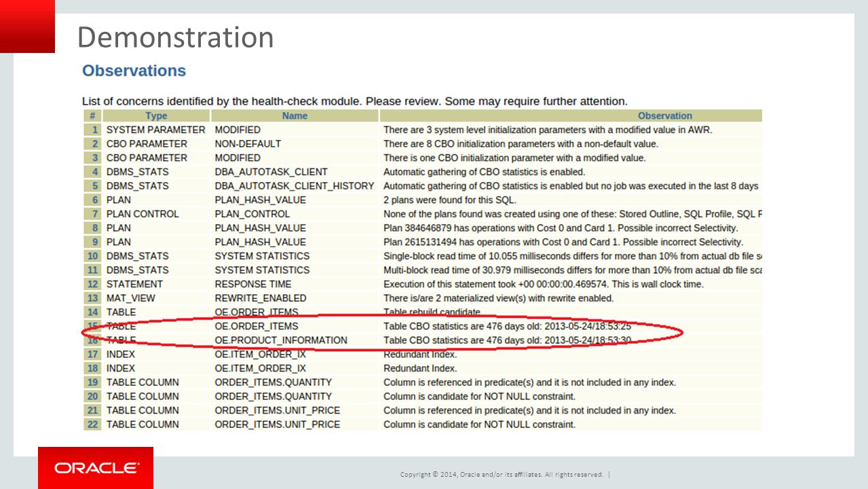Select the 'Name' column header
868x489 pixels.
point(295,115)
